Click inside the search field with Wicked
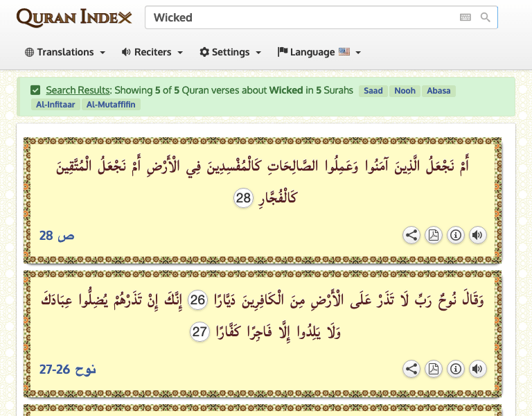Image resolution: width=532 pixels, height=416 pixels. 298,17
